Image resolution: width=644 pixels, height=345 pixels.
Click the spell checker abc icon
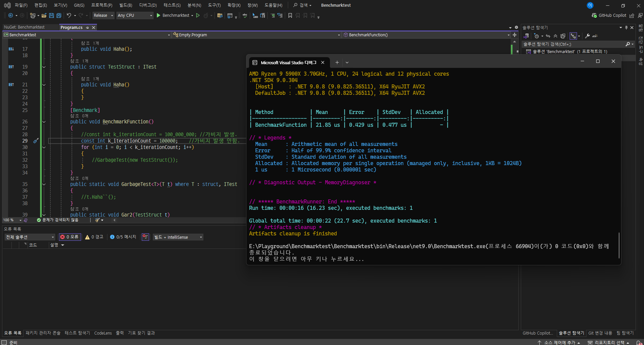coord(245,15)
